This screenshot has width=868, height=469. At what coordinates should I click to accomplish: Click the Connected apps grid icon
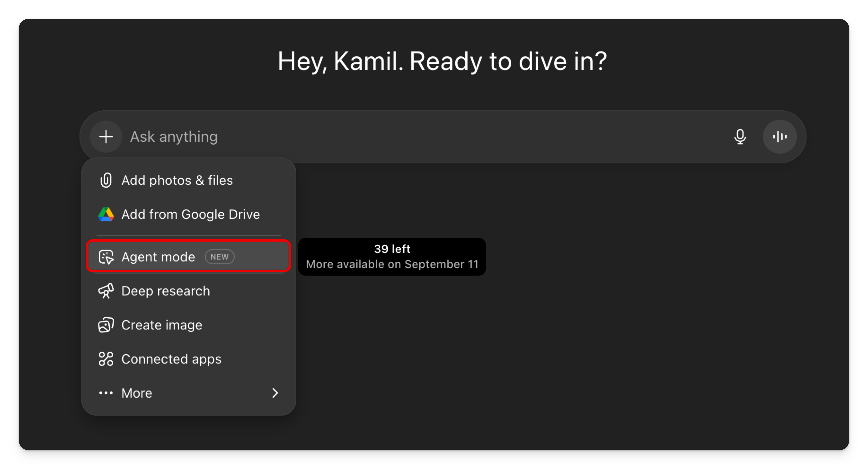coord(106,359)
